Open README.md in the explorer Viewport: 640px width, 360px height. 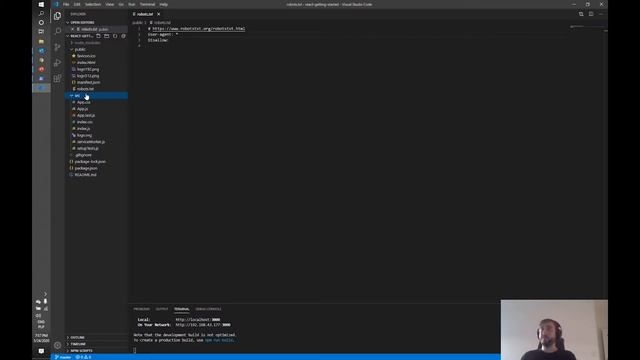(x=85, y=175)
